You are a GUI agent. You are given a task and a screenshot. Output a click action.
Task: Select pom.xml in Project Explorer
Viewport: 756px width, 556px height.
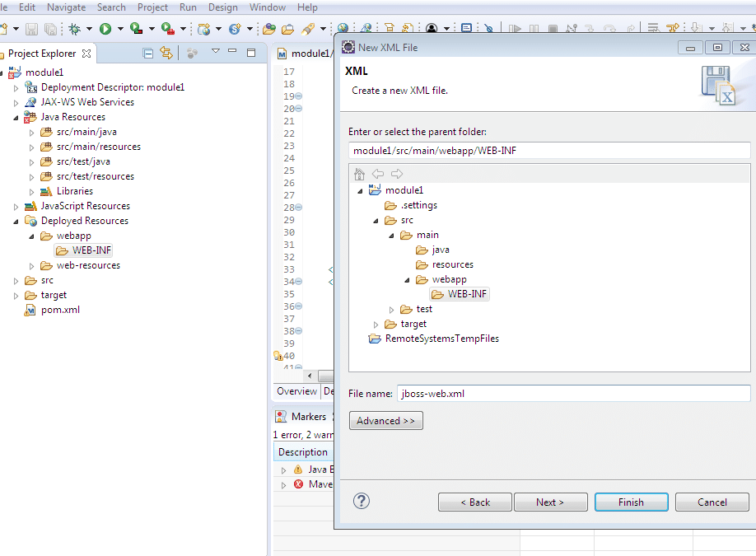coord(60,310)
